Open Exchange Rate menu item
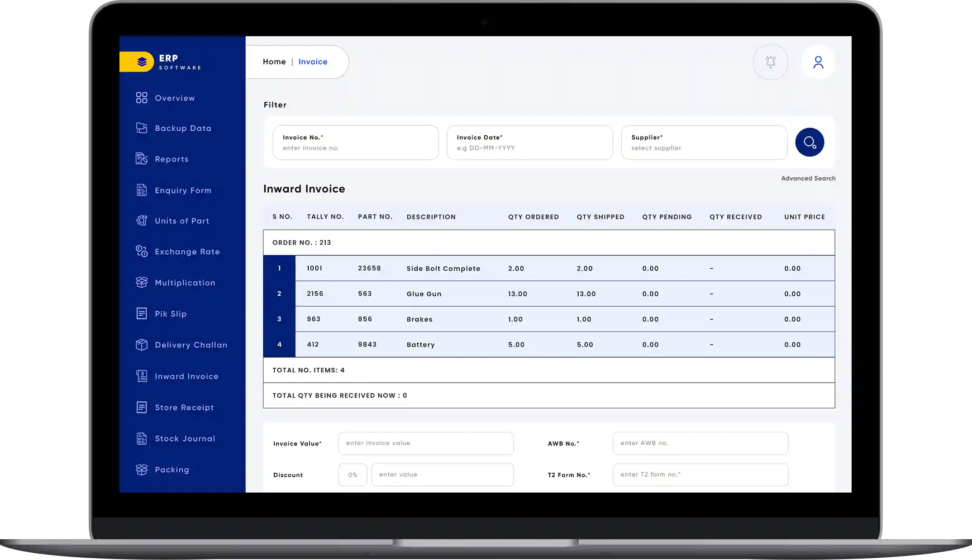Image resolution: width=972 pixels, height=560 pixels. pos(187,252)
